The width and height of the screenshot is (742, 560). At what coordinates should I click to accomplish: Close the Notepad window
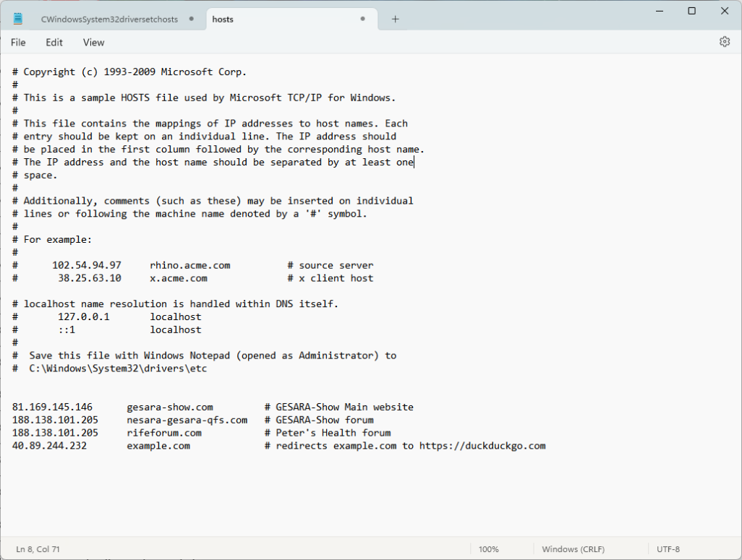[x=725, y=11]
